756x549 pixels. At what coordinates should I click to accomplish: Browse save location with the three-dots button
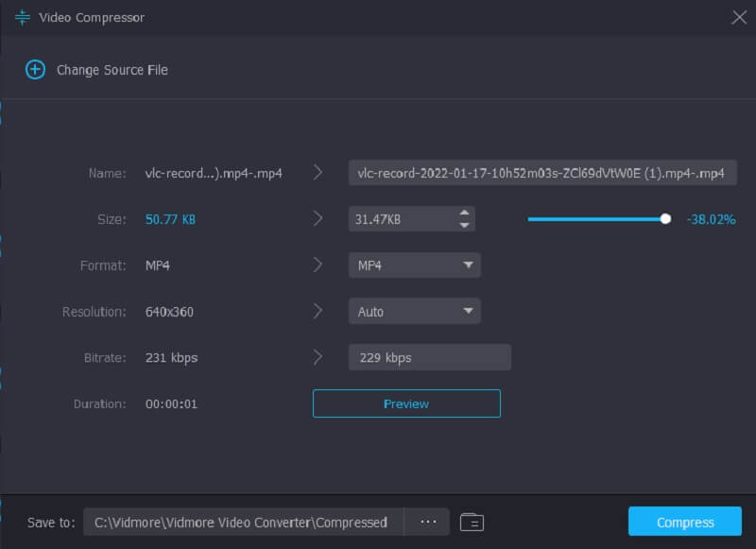(x=428, y=522)
